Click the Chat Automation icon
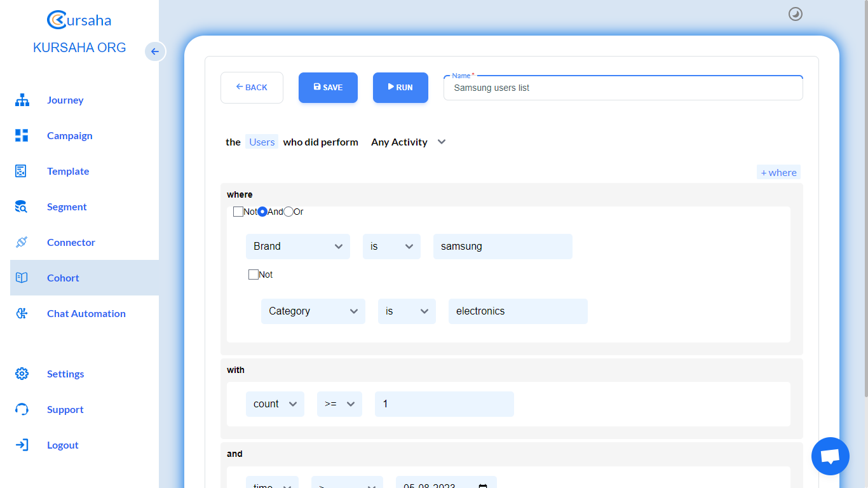Viewport: 868px width, 488px height. pos(22,313)
